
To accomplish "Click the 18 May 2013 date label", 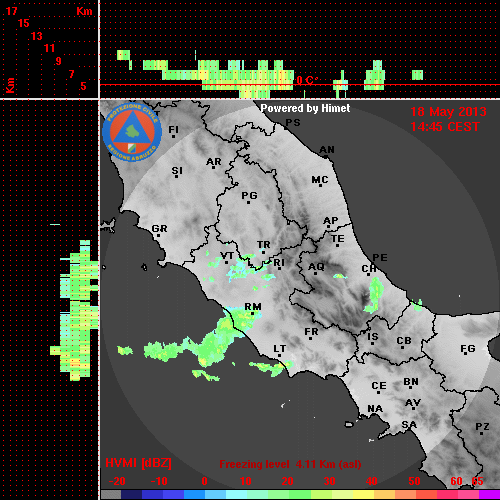I will point(448,112).
